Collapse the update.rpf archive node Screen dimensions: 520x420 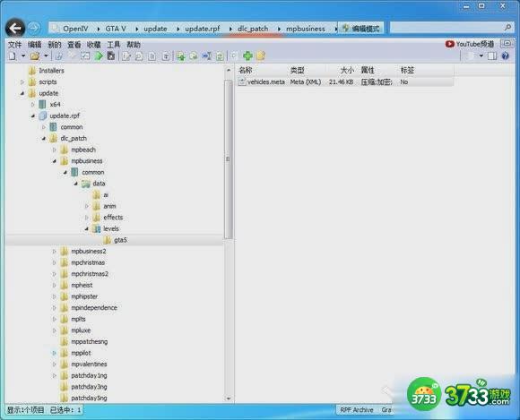tap(33, 116)
